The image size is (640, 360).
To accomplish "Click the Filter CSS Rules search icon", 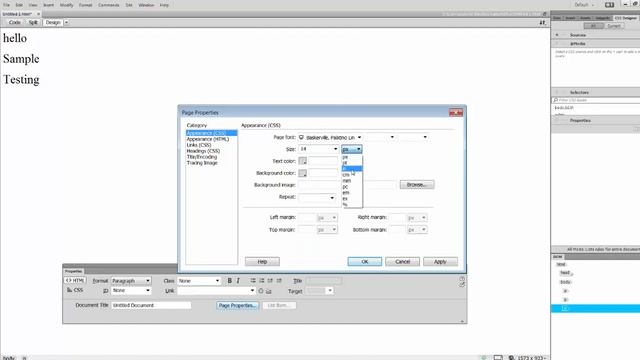I will pyautogui.click(x=556, y=100).
